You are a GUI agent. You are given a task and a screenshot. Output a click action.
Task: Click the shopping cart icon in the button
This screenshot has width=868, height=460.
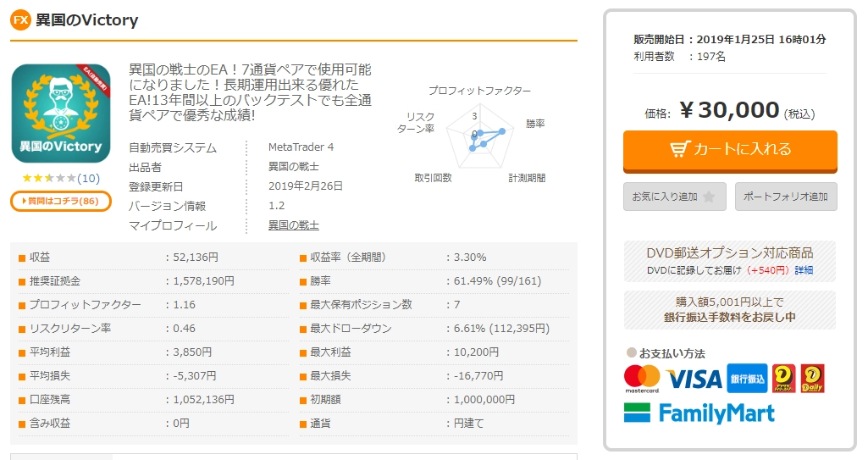coord(679,150)
